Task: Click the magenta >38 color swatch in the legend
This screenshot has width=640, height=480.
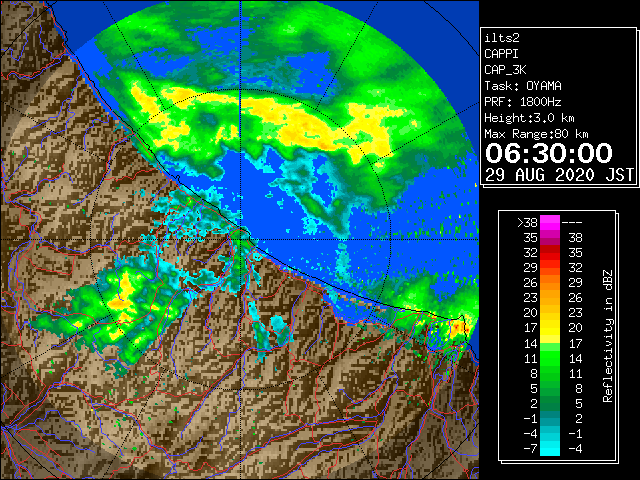Action: 550,223
